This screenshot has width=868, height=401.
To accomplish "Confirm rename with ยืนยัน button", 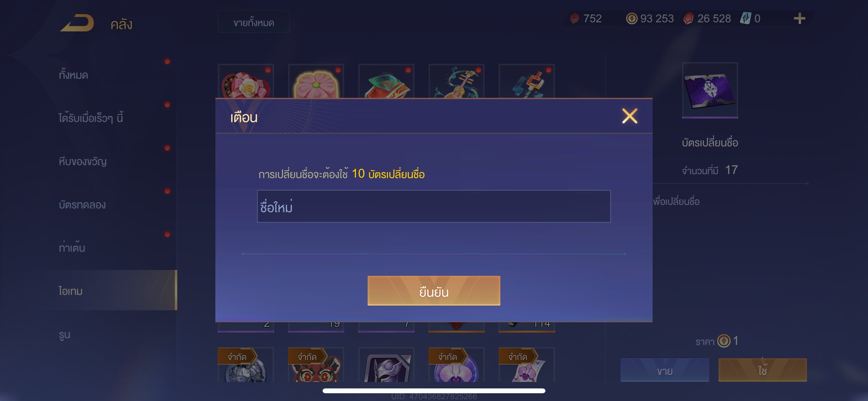I will pos(434,291).
